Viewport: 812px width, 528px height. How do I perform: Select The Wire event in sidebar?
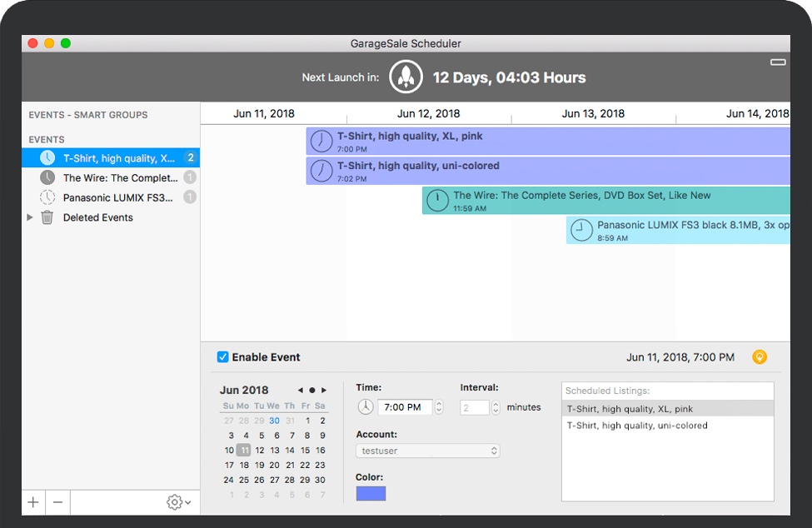pos(120,177)
